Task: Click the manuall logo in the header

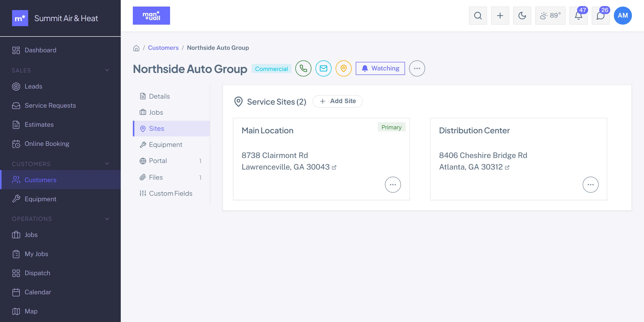Action: pos(151,16)
